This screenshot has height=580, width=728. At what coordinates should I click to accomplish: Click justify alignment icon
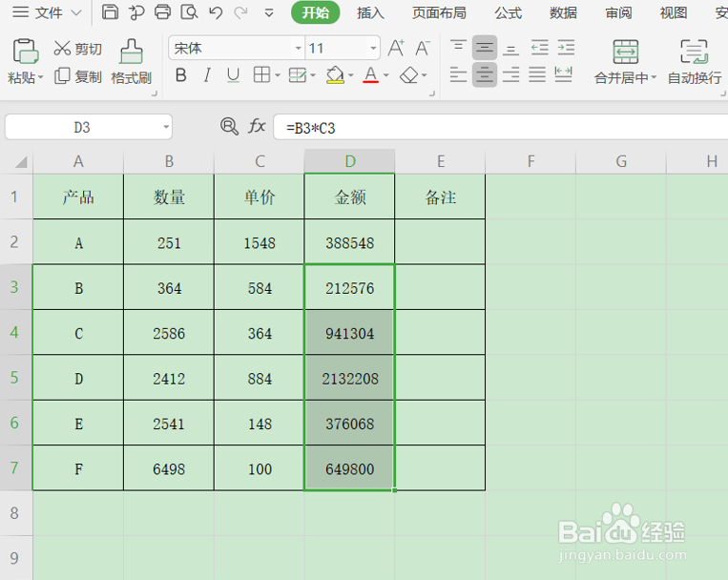coord(537,74)
